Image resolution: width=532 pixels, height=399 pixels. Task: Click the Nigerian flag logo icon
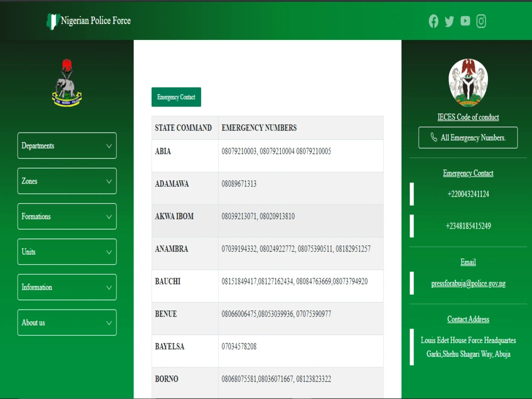(53, 21)
